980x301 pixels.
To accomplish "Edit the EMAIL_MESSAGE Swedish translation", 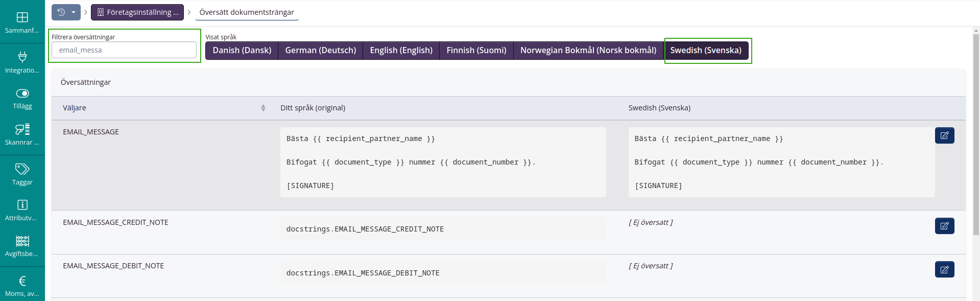I will click(x=944, y=135).
